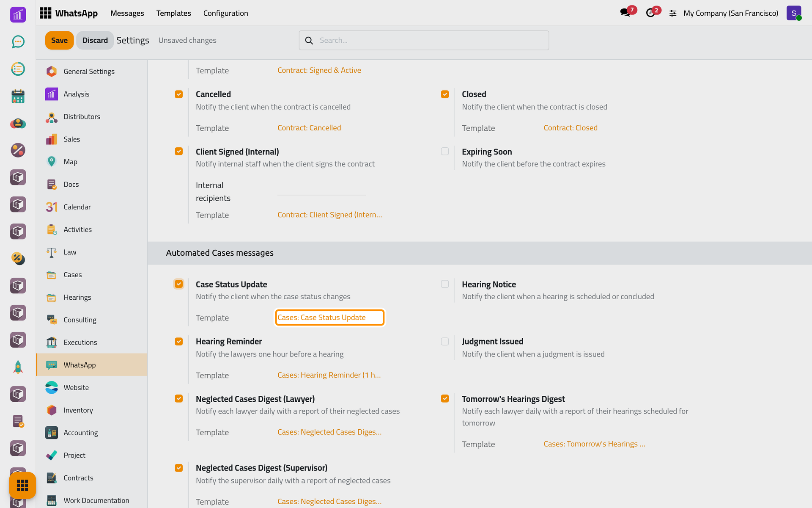This screenshot has width=812, height=508.
Task: Open Cases: Hearing Reminder template dropdown
Action: (x=329, y=375)
